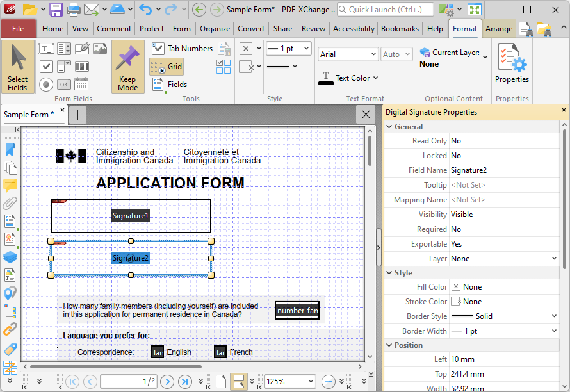Go to the next page

(x=167, y=382)
